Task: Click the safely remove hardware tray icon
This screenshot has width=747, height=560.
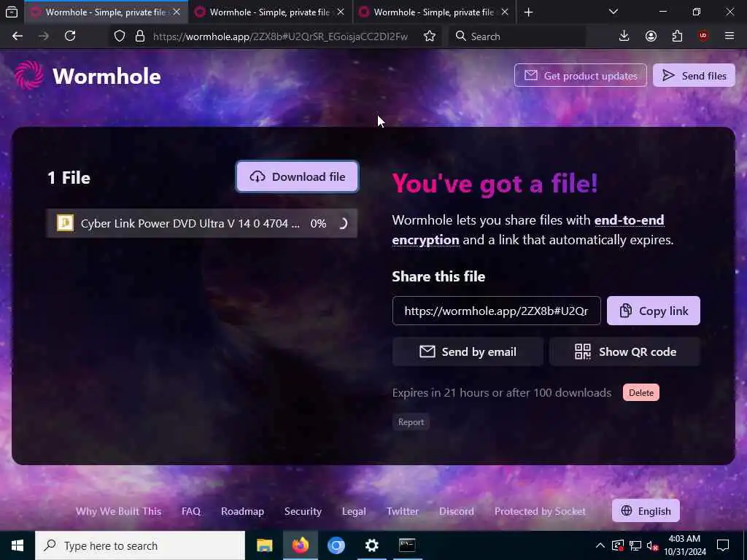Action: tap(617, 545)
